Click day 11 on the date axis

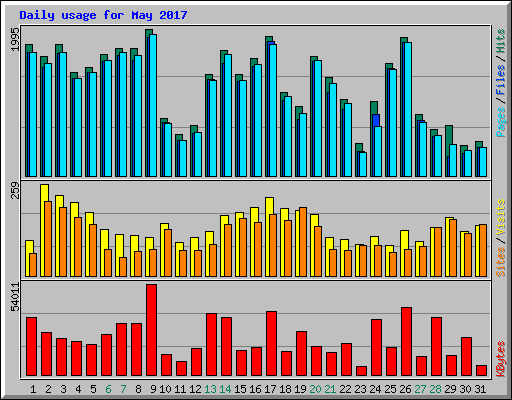(x=180, y=389)
